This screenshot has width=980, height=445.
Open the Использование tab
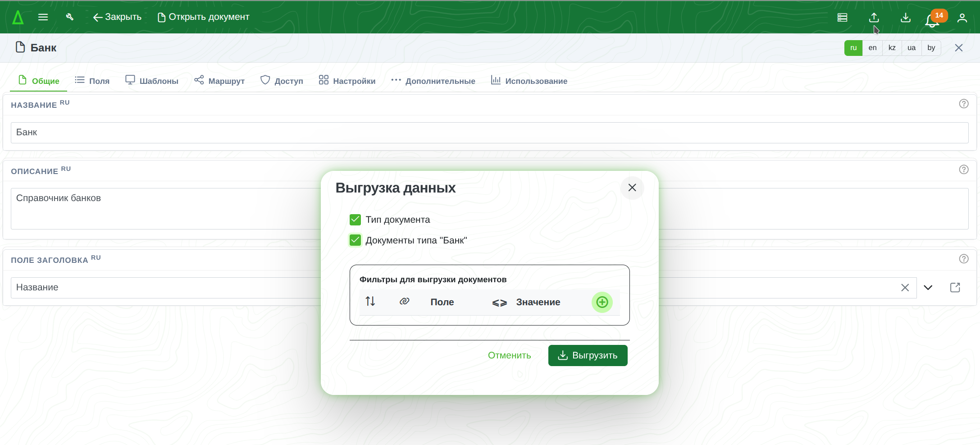(529, 81)
